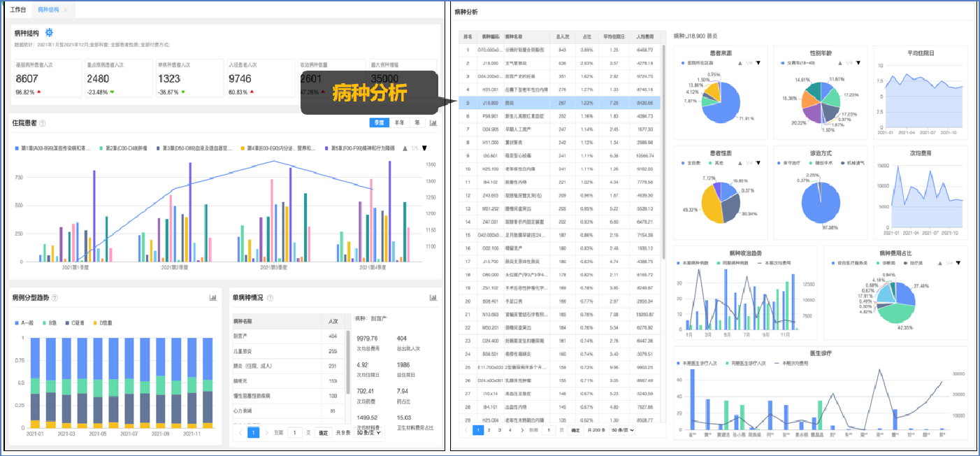Screen dimensions: 980x456
Task: Go to next legend page in 住院患者 chart
Action: (424, 148)
